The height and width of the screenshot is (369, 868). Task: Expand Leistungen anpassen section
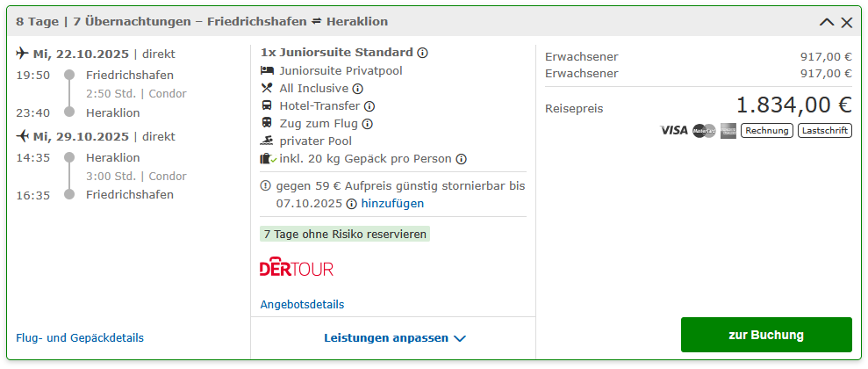395,338
